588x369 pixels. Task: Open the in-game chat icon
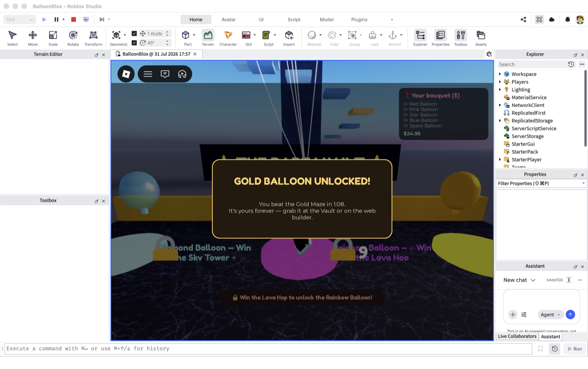point(165,74)
